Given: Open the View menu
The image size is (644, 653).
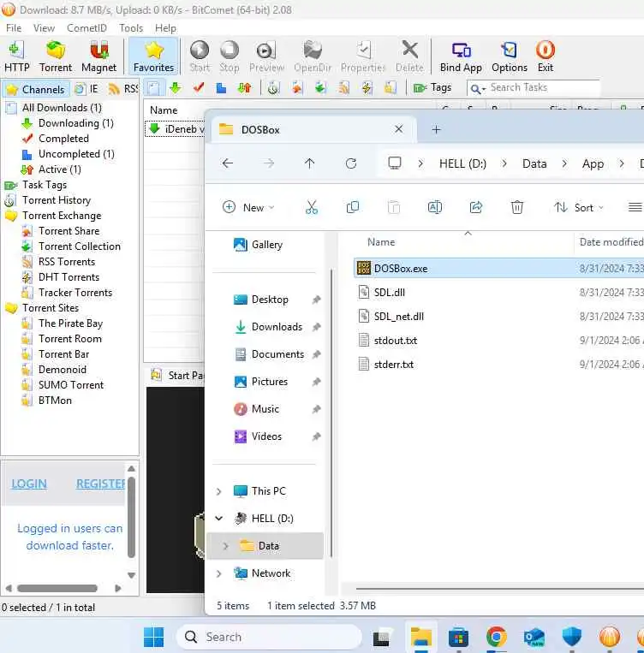Looking at the screenshot, I should [x=44, y=28].
